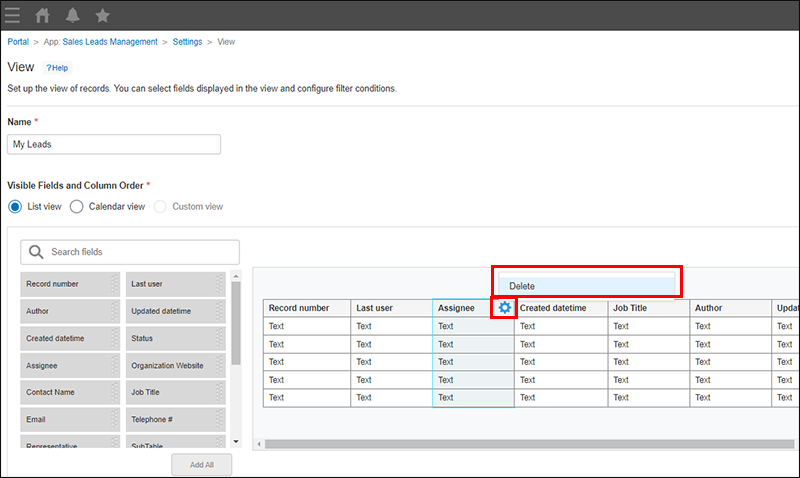Viewport: 800px width, 478px height.
Task: Click the Assignee column gear icon
Action: (505, 308)
